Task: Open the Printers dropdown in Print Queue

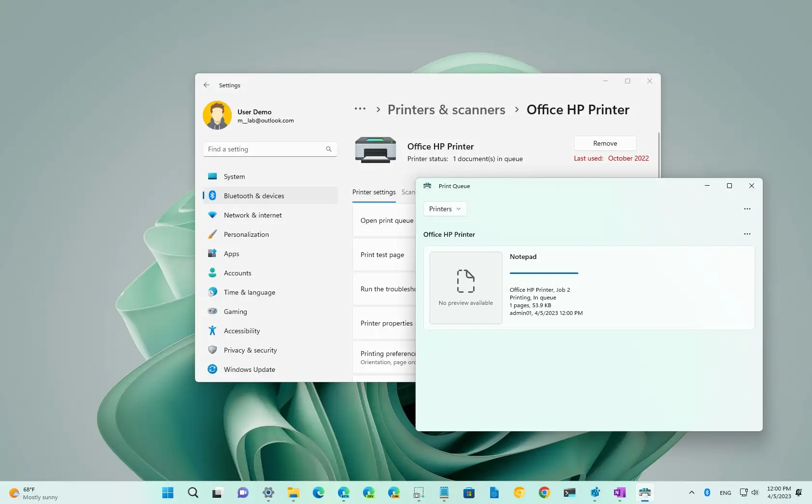Action: point(445,208)
